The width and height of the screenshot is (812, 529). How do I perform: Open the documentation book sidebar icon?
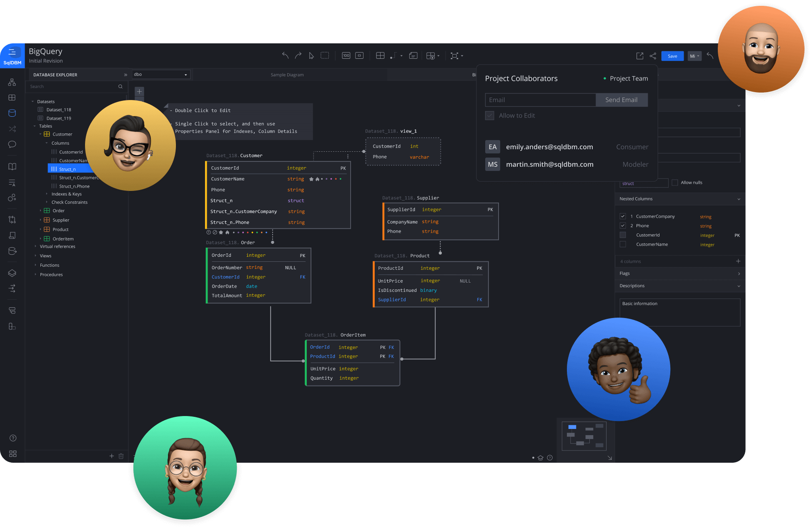point(12,167)
